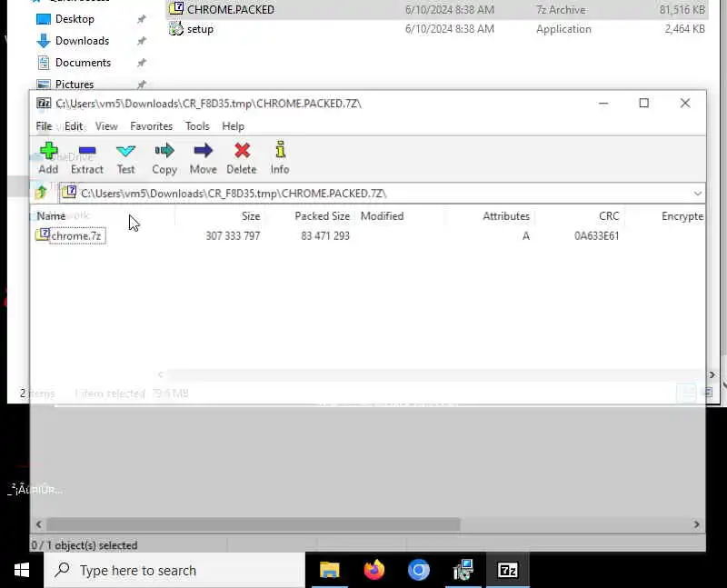The width and height of the screenshot is (727, 588).
Task: Click the 7-Zip scrollbar left arrow
Action: coord(39,524)
